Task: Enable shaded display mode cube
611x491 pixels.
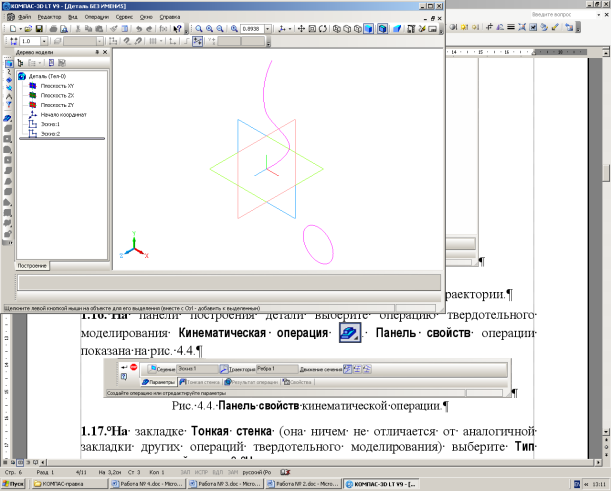Action: (368, 29)
